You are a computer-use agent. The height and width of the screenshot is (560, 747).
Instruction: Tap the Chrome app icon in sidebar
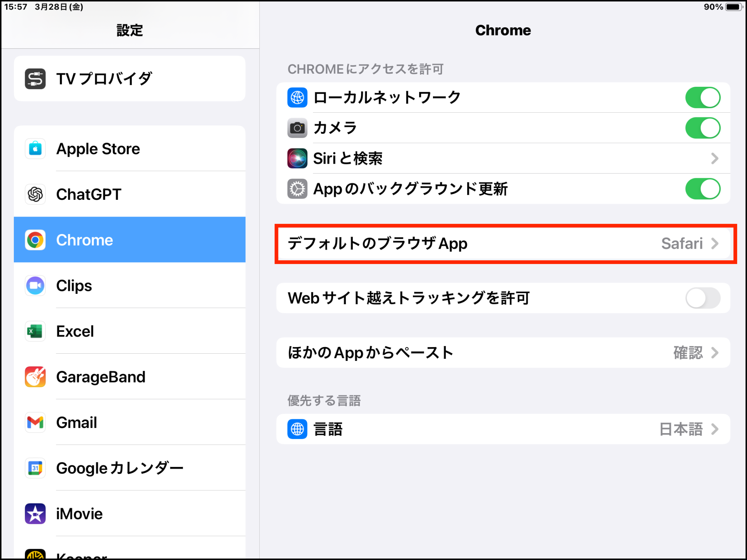tap(35, 240)
